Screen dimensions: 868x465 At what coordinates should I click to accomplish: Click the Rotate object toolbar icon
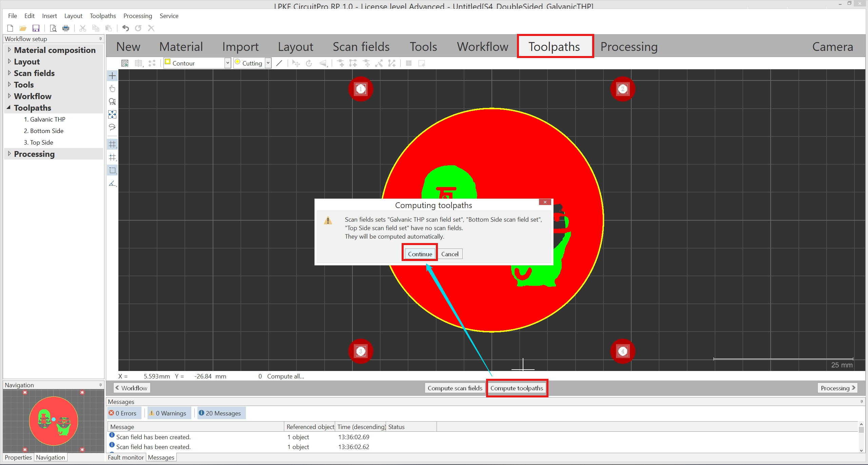tap(308, 63)
